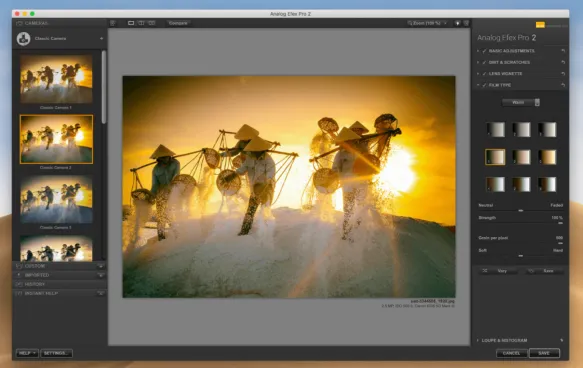583x368 pixels.
Task: Expand the Lens Vignette section
Action: [478, 74]
